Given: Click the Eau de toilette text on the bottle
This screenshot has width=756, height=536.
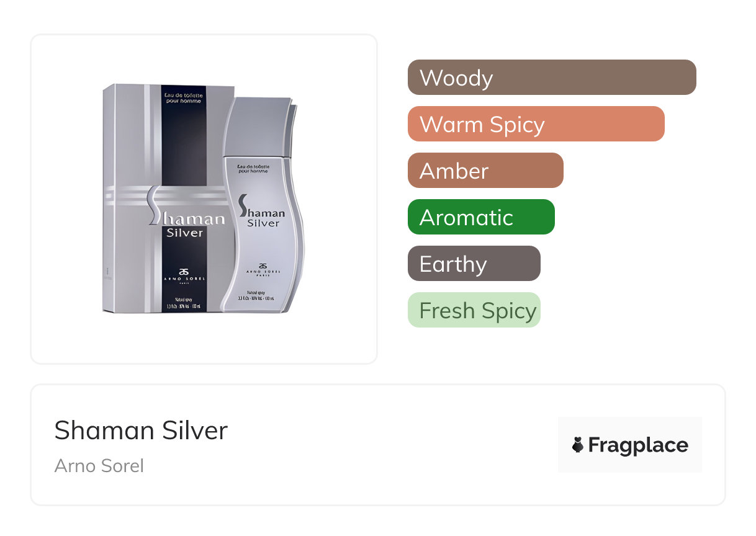Looking at the screenshot, I should [x=253, y=169].
